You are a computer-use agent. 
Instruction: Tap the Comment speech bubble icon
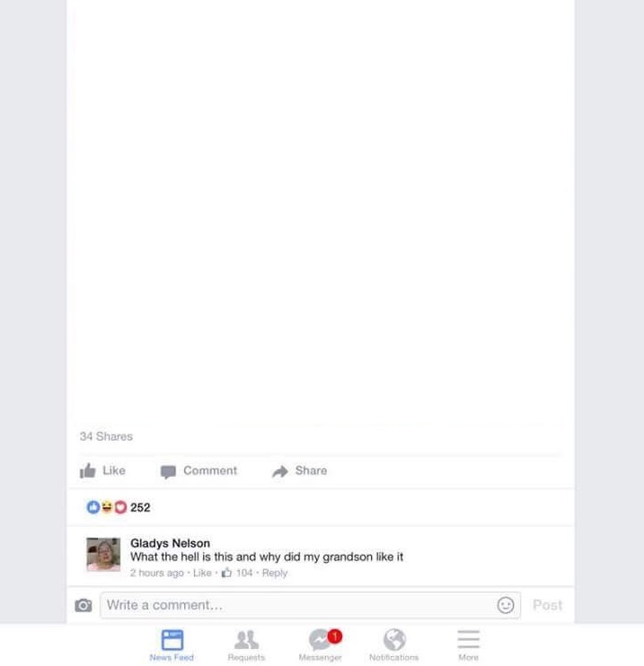point(168,472)
